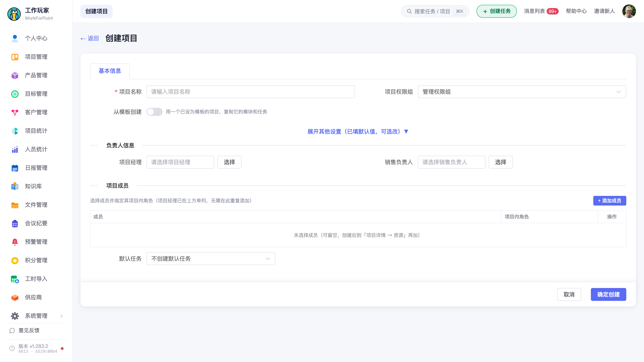This screenshot has height=362, width=644.
Task: Select the 创建项目 top tab
Action: click(97, 11)
